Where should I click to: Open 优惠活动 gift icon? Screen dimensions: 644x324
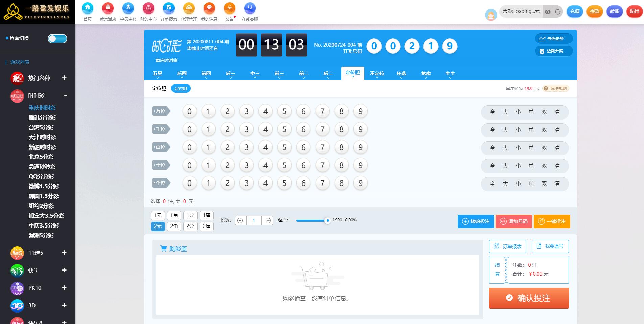(108, 8)
